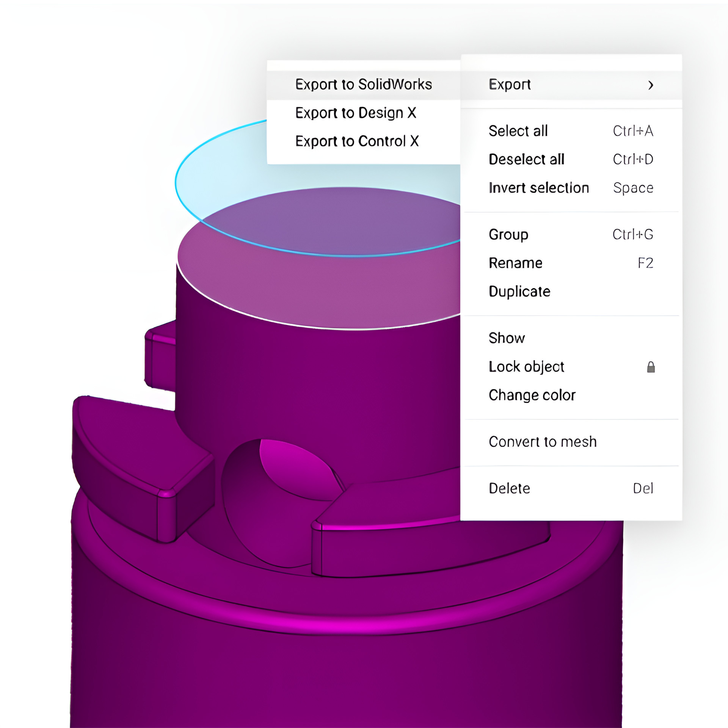Viewport: 728px width, 728px height.
Task: Duplicate the selected object
Action: 519,292
